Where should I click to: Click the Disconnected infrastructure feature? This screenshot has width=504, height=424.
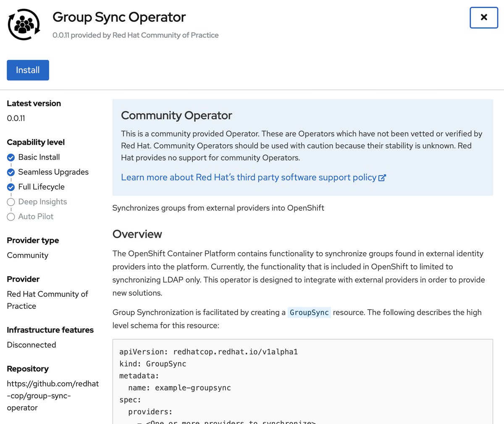(31, 345)
